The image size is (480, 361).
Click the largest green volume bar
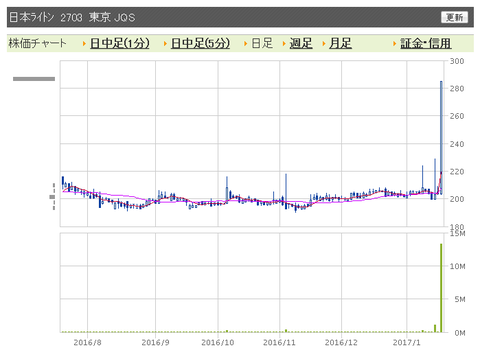pos(441,288)
